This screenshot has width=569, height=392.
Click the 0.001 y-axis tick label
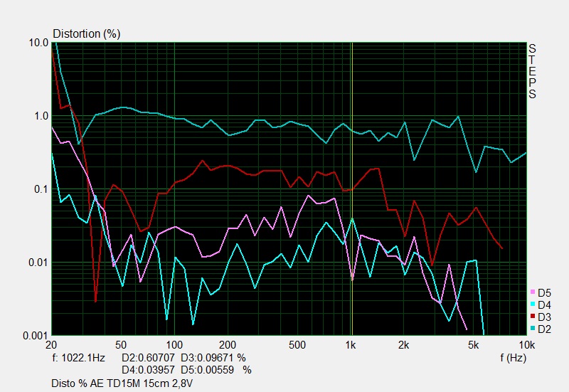(x=36, y=336)
